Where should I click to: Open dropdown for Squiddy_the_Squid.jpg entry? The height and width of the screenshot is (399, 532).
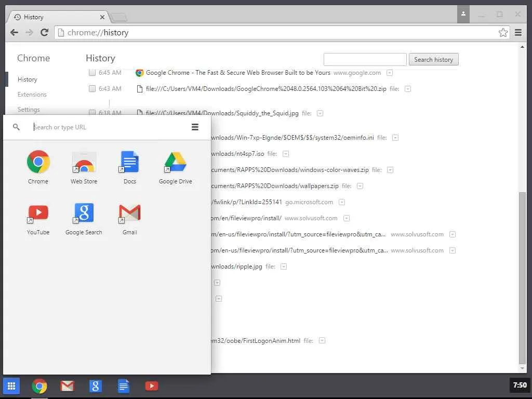(x=320, y=113)
